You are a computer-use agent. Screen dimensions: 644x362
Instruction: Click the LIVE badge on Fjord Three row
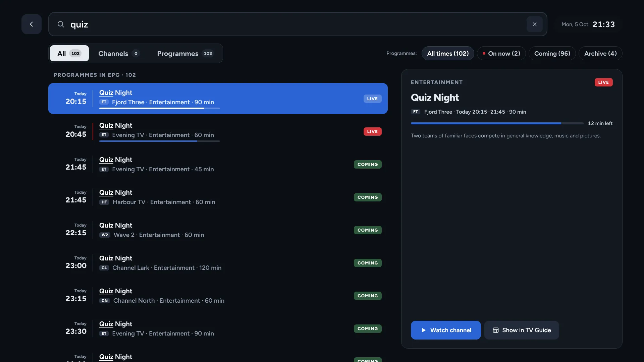[372, 99]
